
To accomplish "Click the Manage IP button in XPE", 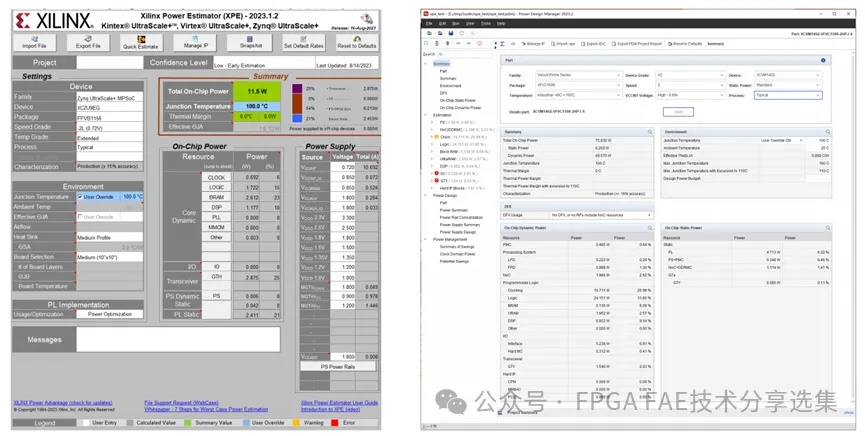I will click(195, 42).
